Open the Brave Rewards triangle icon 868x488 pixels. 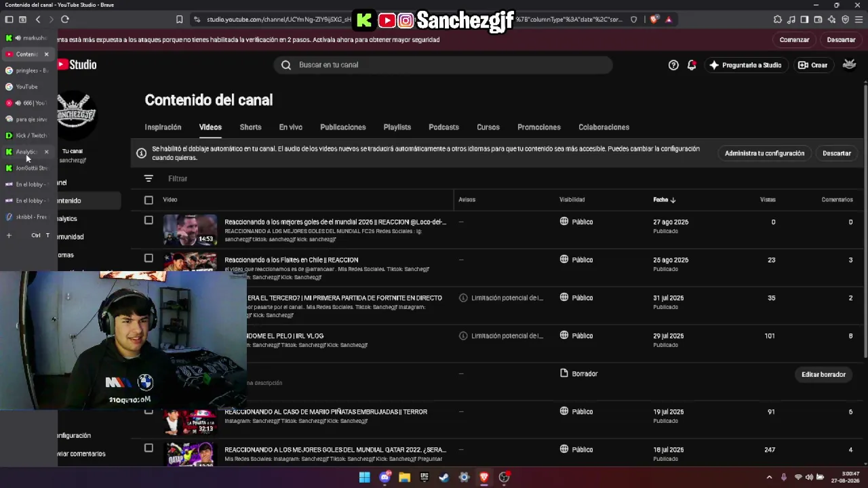click(x=669, y=20)
